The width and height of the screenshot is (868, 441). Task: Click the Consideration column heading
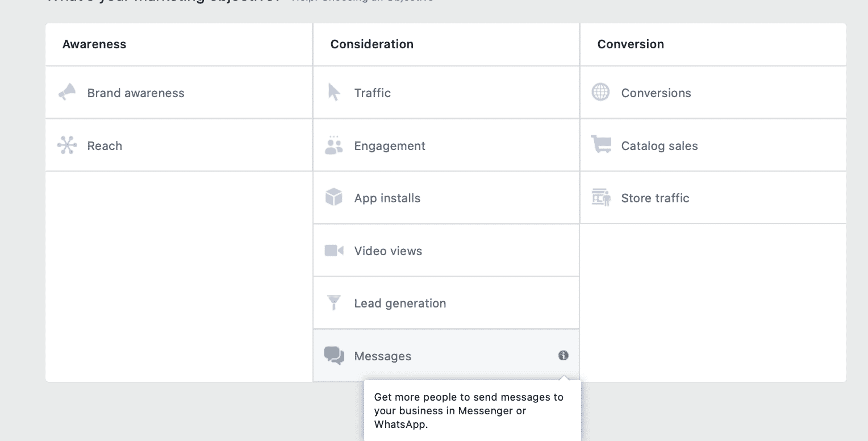372,44
